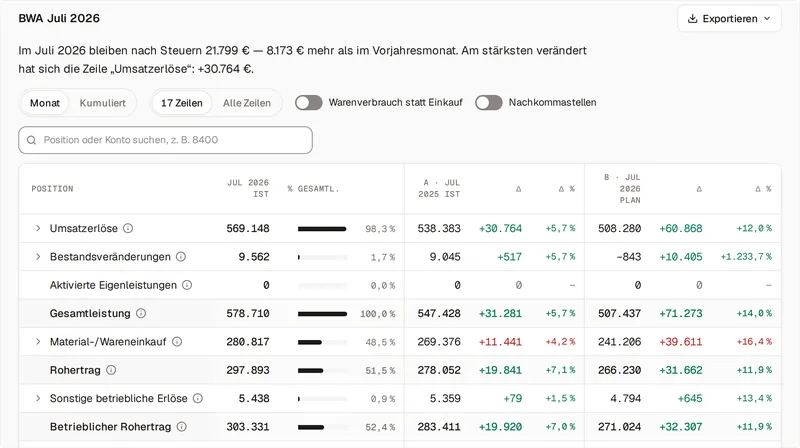Click the JUL 2026 IST column header
Image resolution: width=800 pixels, height=448 pixels.
tap(248, 188)
